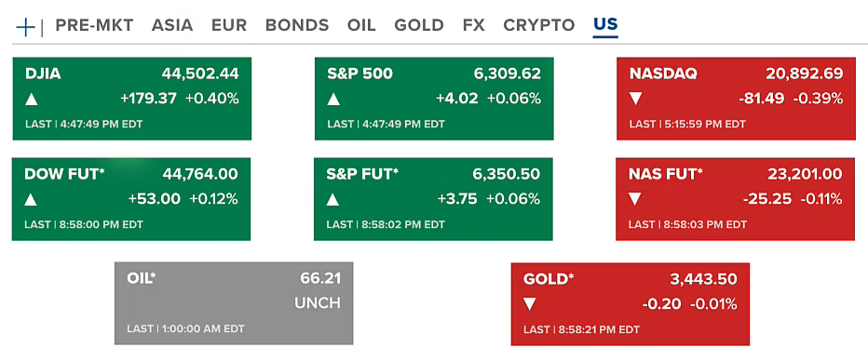Click the up arrow in S&P FUT tile

[332, 200]
